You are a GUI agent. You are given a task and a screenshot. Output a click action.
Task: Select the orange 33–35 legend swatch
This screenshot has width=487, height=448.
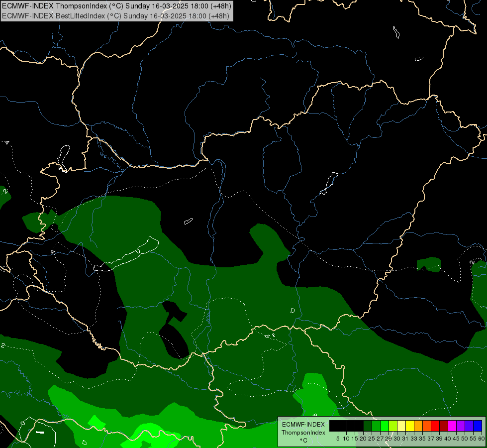418,426
